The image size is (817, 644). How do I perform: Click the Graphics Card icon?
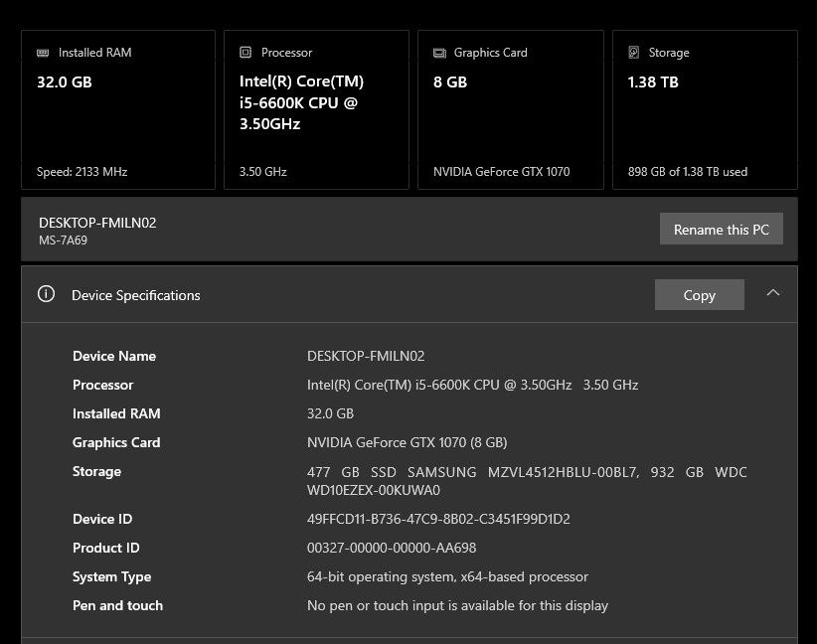coord(439,53)
